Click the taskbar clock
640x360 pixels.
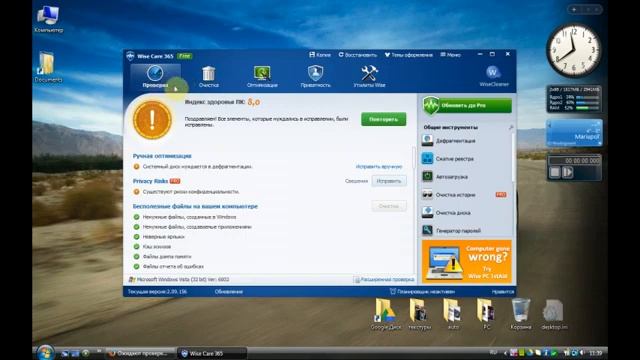click(596, 353)
